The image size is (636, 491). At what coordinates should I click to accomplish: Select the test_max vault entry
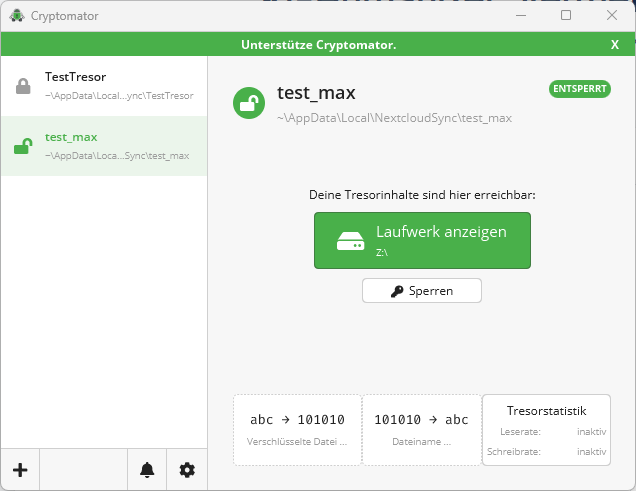point(104,146)
